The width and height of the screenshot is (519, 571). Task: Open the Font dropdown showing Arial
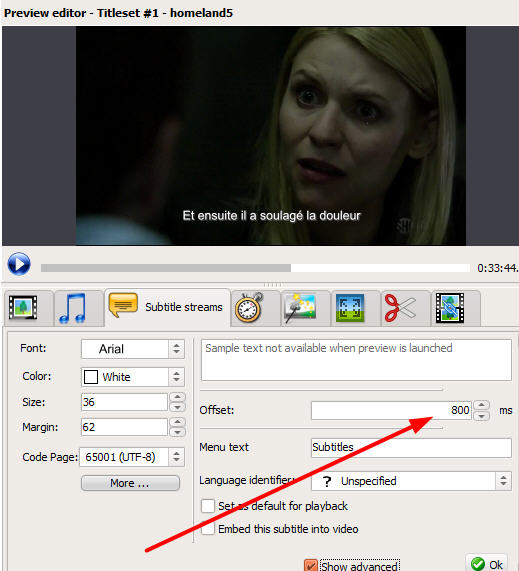click(133, 349)
